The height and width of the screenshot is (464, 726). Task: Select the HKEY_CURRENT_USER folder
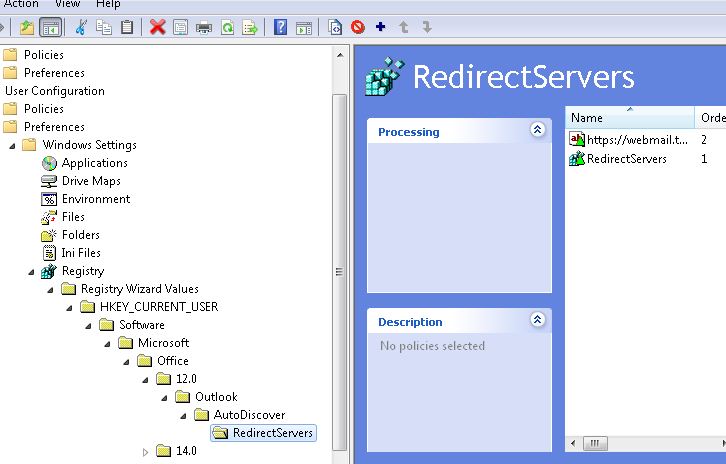click(x=159, y=307)
